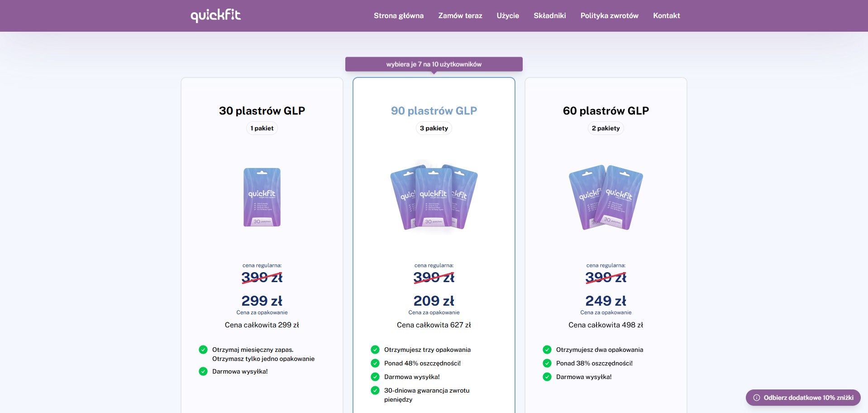Click checkmark beside Otrzymujesz trzy opakowania
This screenshot has width=868, height=413.
pos(375,350)
